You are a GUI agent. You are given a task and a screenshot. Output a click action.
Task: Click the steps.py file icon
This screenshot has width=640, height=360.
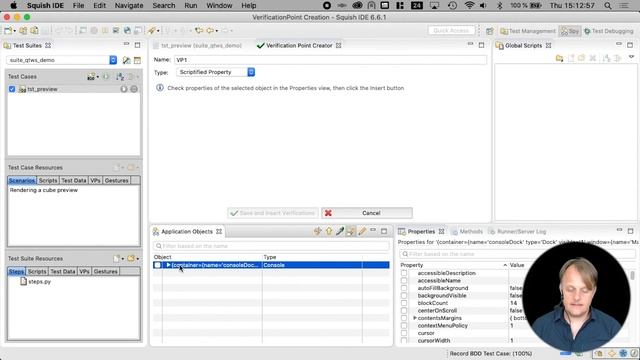(x=24, y=282)
